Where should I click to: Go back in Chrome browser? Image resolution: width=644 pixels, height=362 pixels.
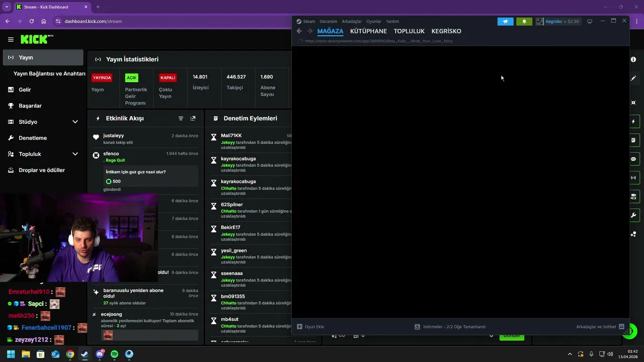(x=8, y=21)
